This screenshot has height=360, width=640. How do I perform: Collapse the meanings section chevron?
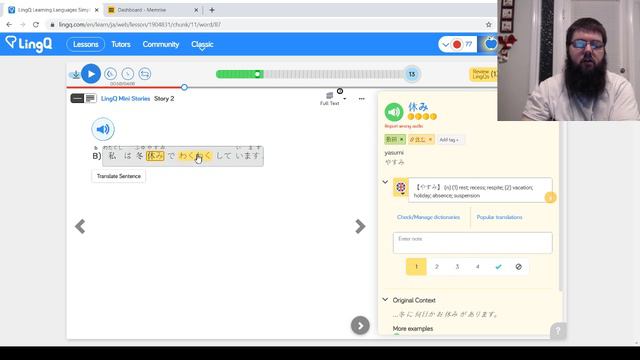tap(385, 182)
